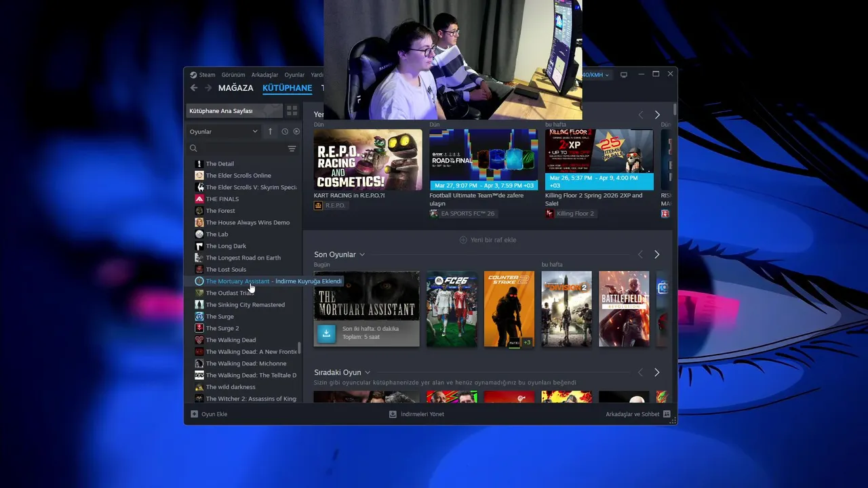Image resolution: width=868 pixels, height=488 pixels.
Task: Open the Battlefield cover
Action: coord(625,309)
